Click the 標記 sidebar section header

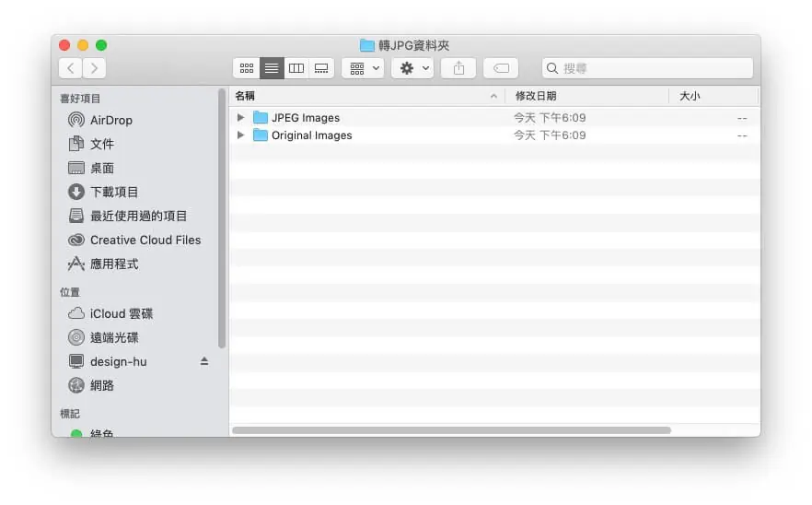pyautogui.click(x=70, y=414)
